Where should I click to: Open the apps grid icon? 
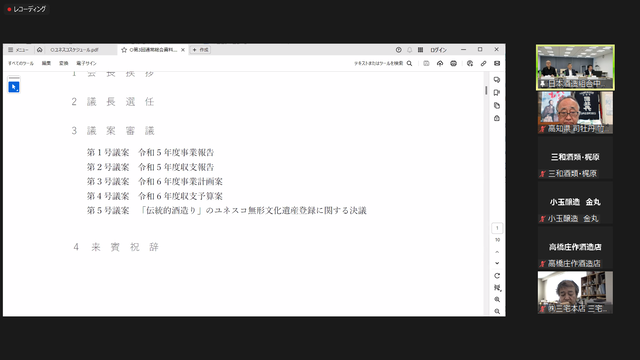coord(420,50)
